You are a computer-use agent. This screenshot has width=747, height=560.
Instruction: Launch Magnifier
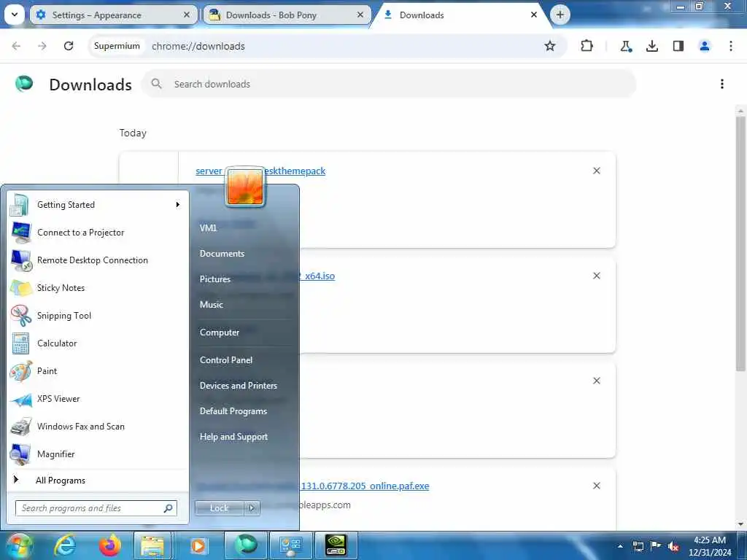(98, 454)
